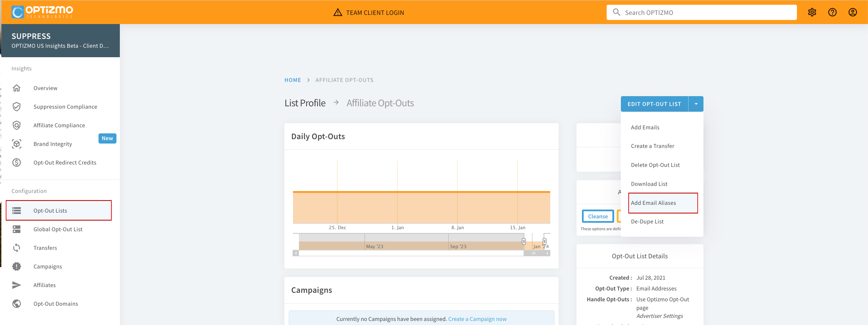
Task: Click the Brand Integrity cube icon
Action: (x=17, y=144)
